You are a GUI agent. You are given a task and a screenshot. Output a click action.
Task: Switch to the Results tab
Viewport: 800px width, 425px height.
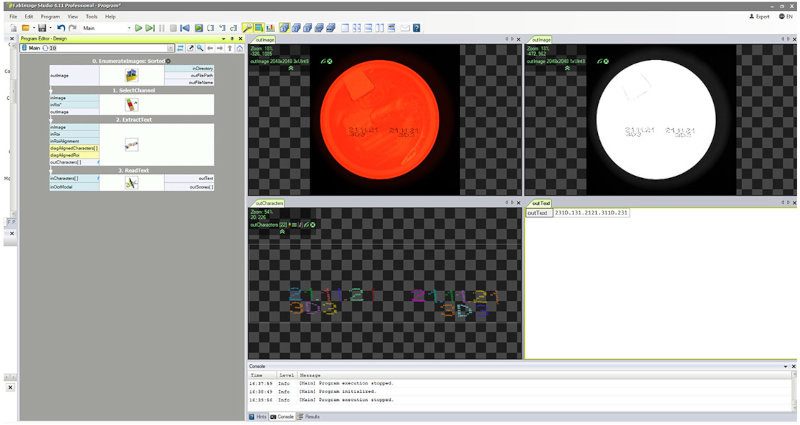[x=310, y=416]
